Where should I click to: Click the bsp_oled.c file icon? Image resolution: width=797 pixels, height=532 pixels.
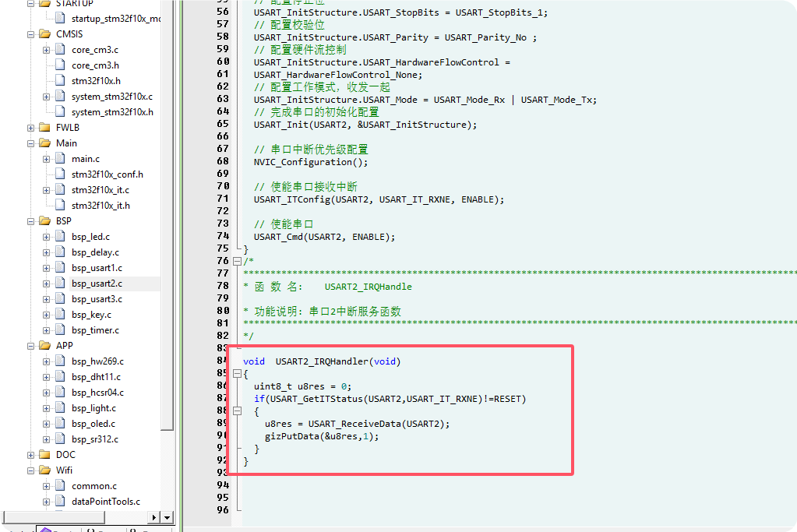pos(60,424)
